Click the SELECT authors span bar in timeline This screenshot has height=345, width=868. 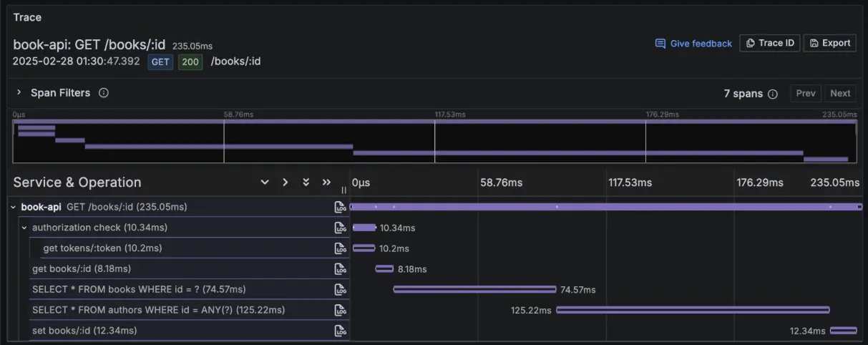(x=693, y=310)
